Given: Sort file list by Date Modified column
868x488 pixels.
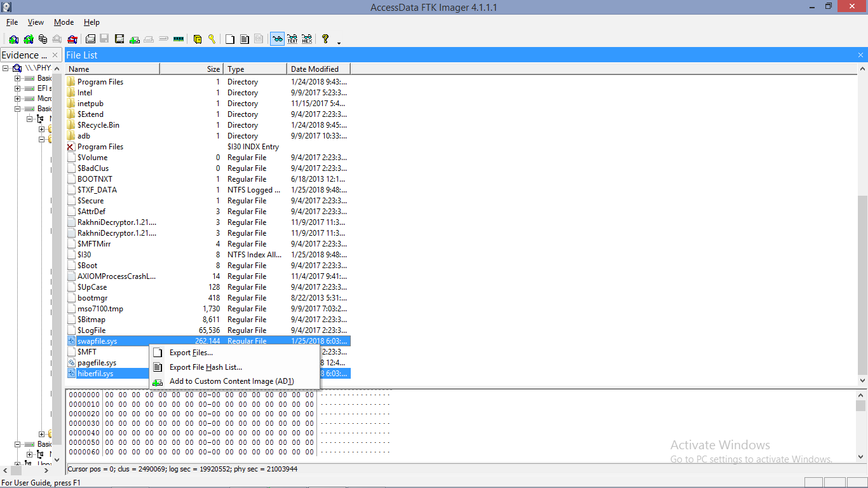Looking at the screenshot, I should pyautogui.click(x=318, y=69).
